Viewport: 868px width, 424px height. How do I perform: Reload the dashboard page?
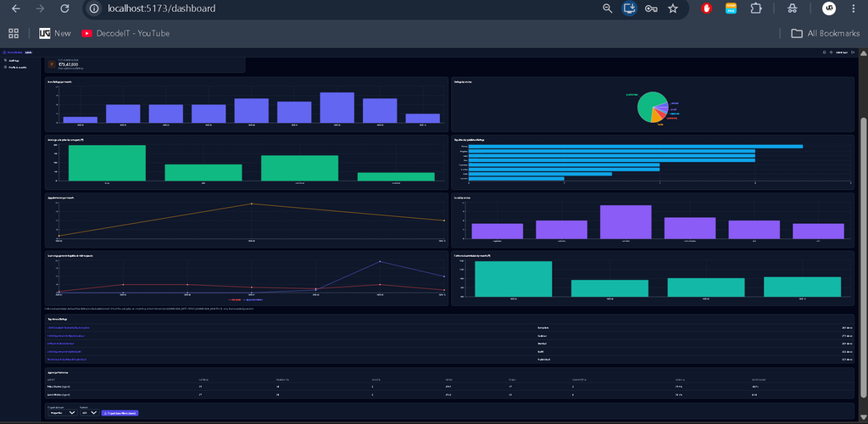(x=64, y=8)
